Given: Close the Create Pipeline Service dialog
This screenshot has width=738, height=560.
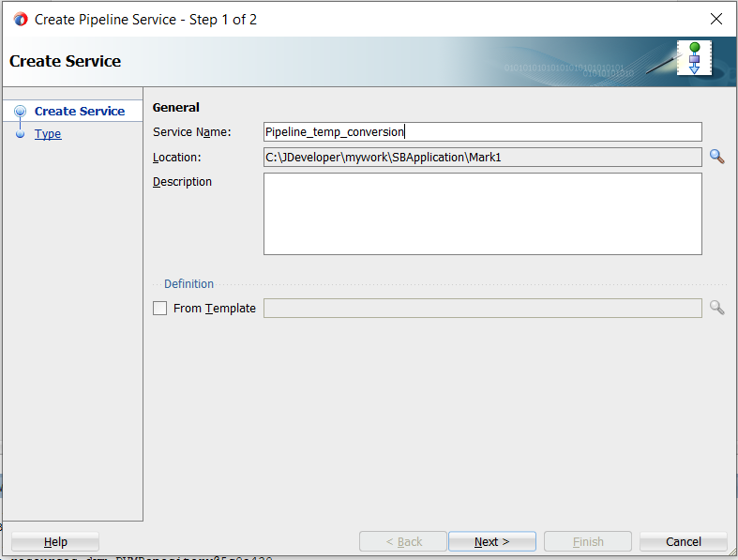Looking at the screenshot, I should (x=716, y=19).
